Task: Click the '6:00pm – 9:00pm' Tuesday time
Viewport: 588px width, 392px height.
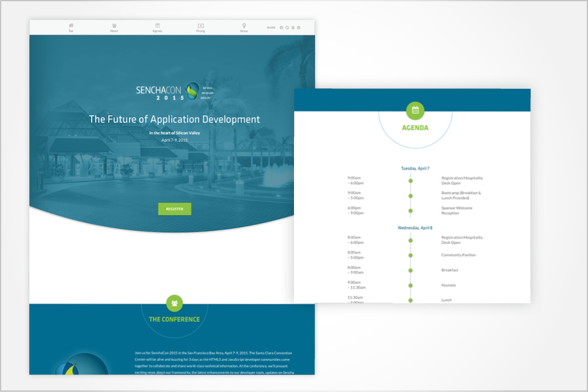Action: [356, 210]
